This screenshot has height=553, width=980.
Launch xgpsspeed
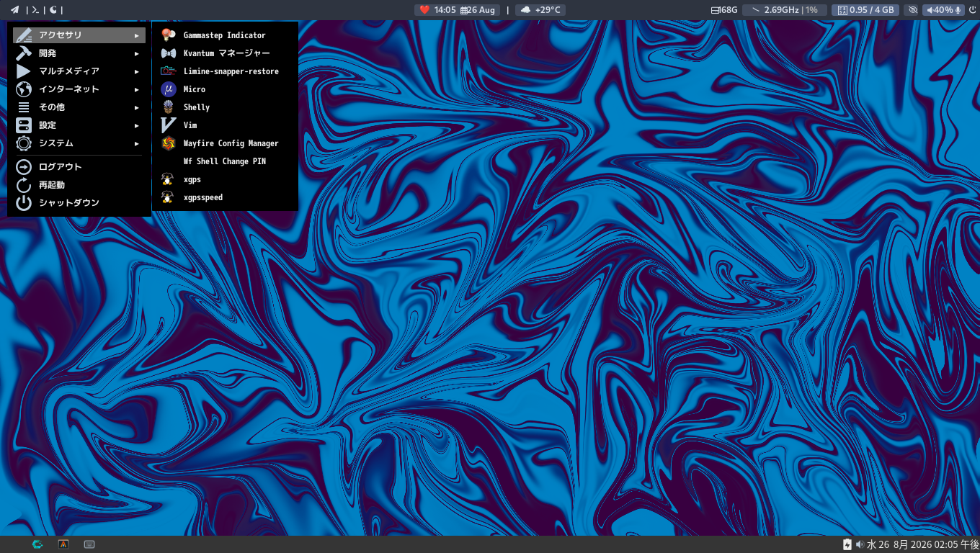click(225, 197)
